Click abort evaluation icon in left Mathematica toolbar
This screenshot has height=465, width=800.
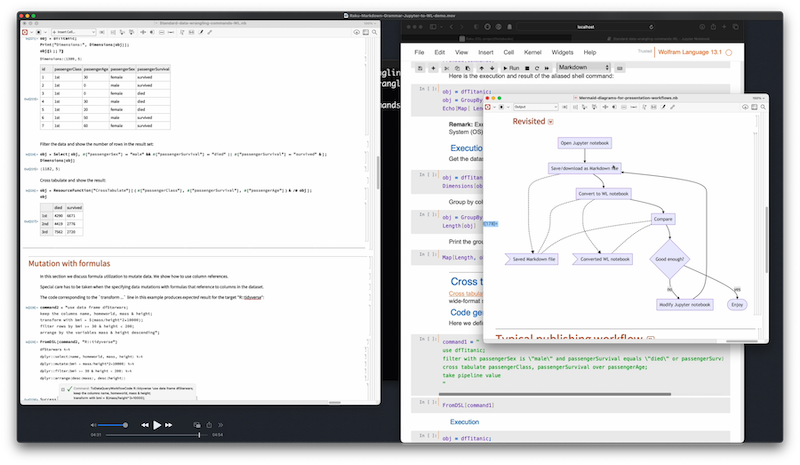[x=39, y=32]
